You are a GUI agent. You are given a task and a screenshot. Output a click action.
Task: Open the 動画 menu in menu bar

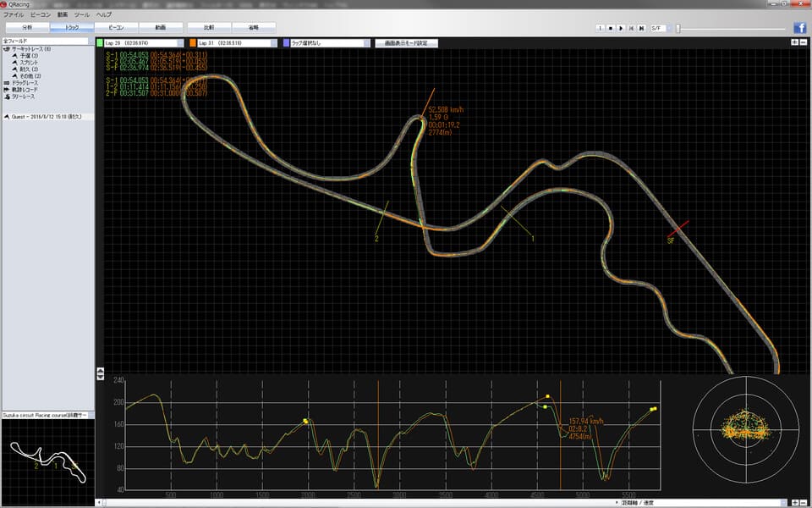63,14
